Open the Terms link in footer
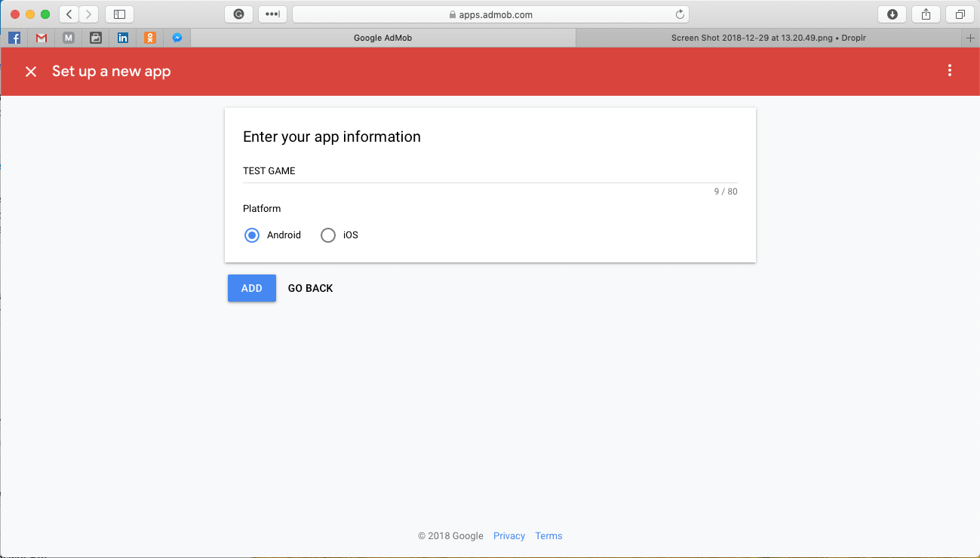Viewport: 980px width, 558px height. coord(548,536)
